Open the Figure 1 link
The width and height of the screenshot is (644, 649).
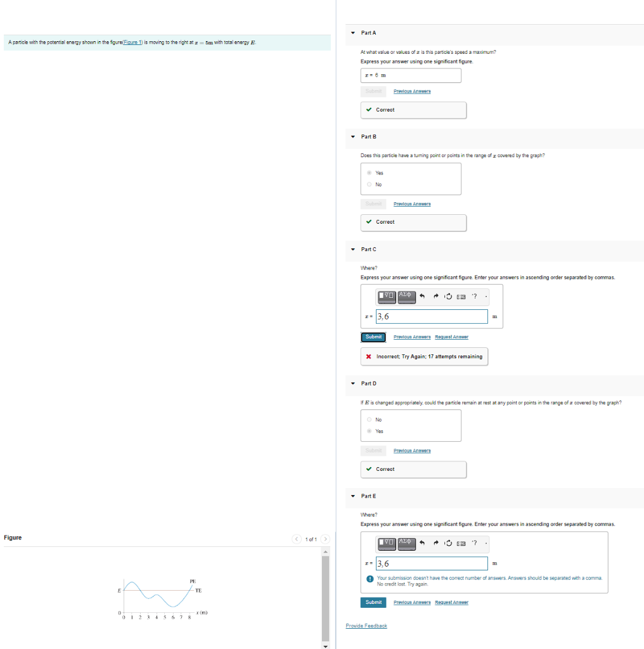(x=132, y=42)
